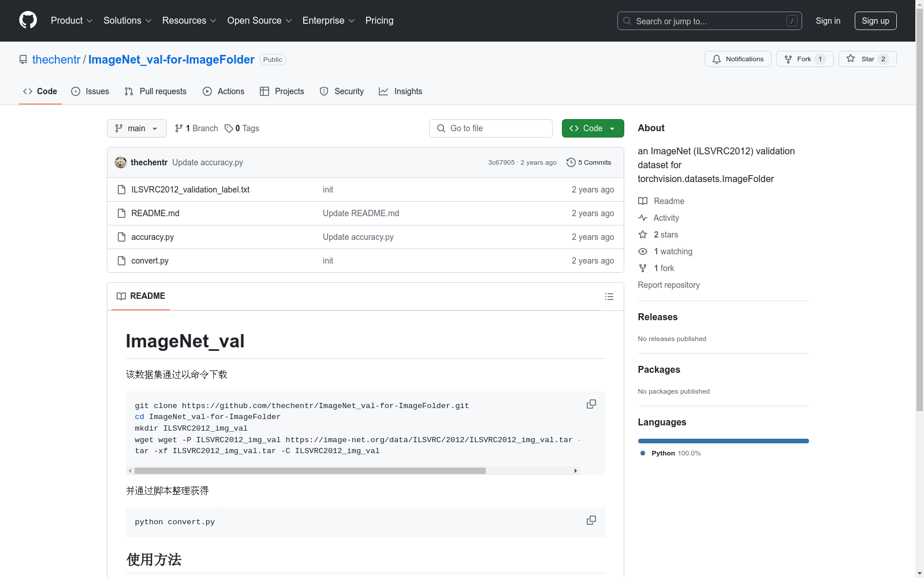The image size is (924, 578).
Task: Open the README outline list icon
Action: coord(609,297)
